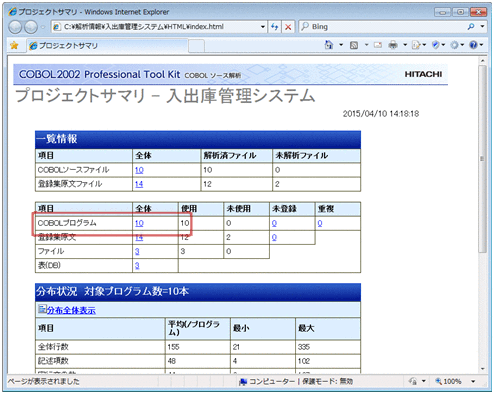Refresh the page with the refresh icon

274,27
